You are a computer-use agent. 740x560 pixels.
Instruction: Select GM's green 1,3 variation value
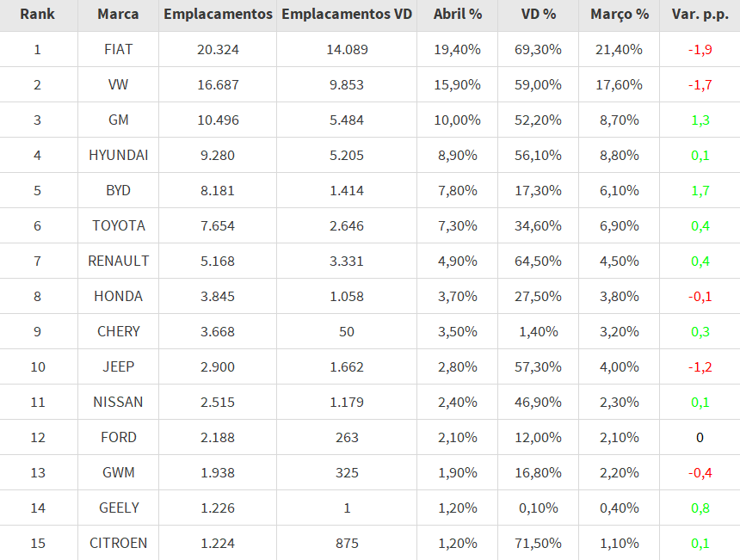click(700, 120)
